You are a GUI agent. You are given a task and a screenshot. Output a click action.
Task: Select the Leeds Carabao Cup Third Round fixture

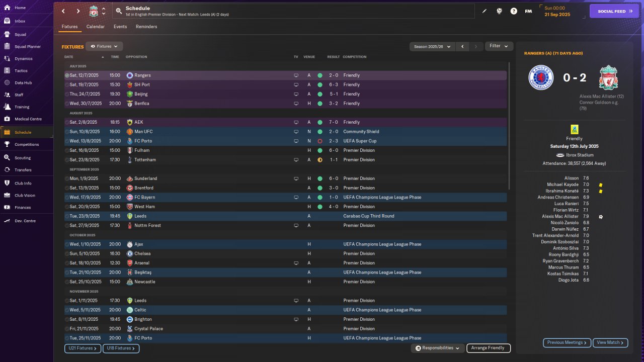coord(285,216)
